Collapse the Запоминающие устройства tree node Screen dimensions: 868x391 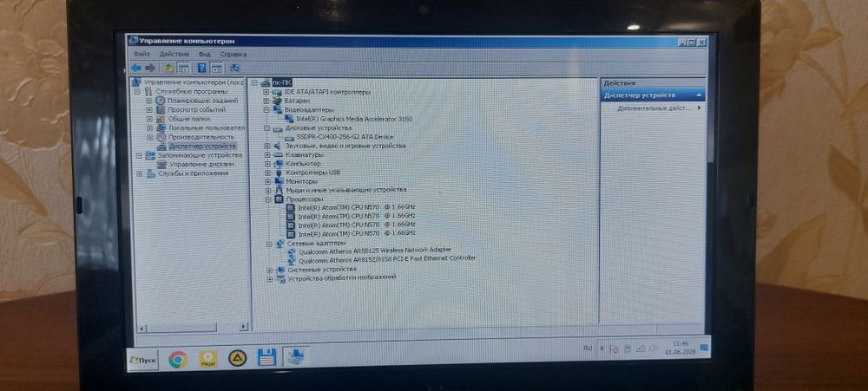click(139, 155)
